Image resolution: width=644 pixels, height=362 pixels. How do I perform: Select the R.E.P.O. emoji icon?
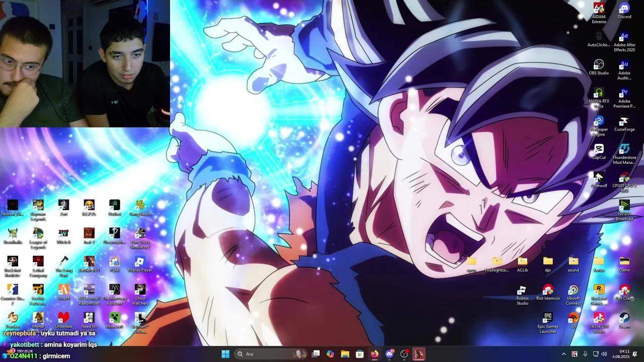pyautogui.click(x=89, y=208)
